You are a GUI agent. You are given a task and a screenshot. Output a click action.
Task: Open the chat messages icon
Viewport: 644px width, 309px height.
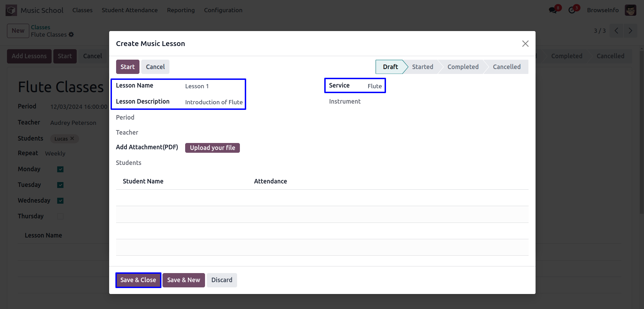point(553,10)
